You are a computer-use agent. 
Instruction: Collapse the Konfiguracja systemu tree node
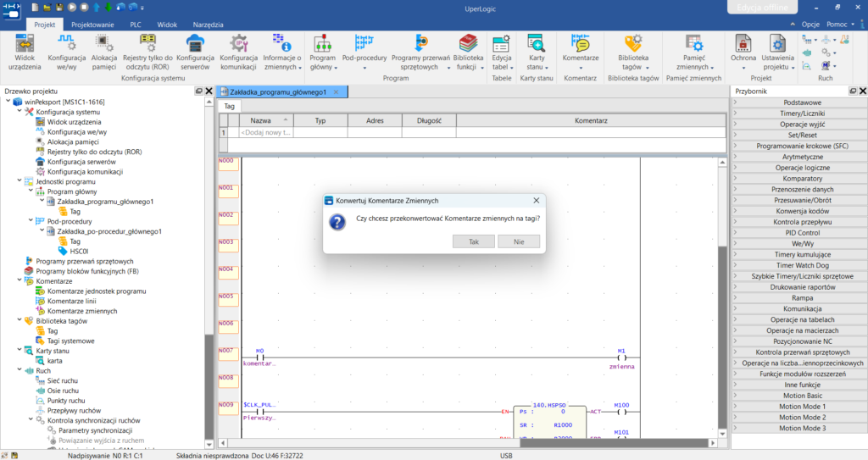pyautogui.click(x=19, y=111)
